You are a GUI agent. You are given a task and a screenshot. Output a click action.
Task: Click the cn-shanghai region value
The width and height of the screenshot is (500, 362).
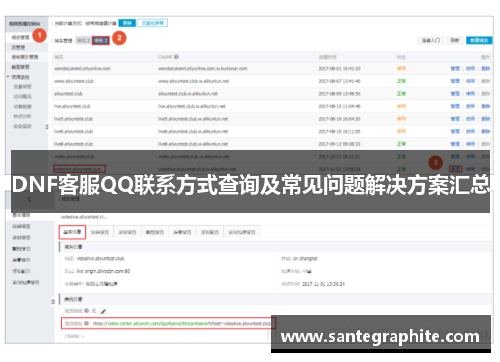pos(305,259)
